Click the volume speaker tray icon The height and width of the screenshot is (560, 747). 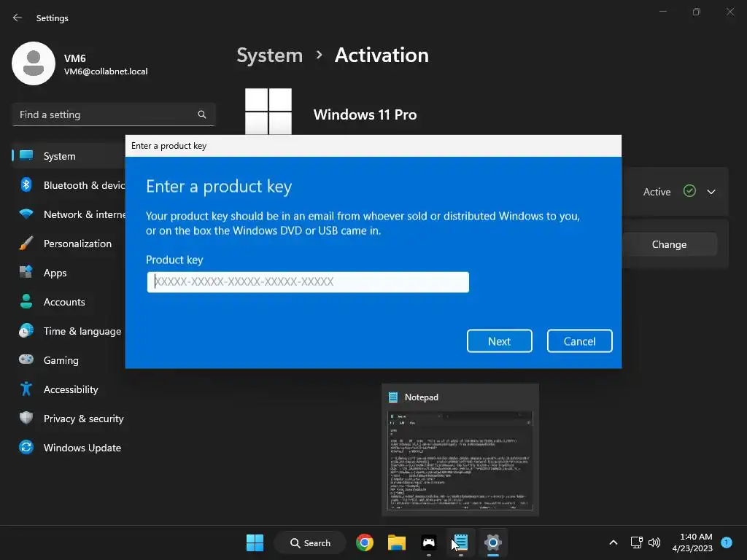654,542
